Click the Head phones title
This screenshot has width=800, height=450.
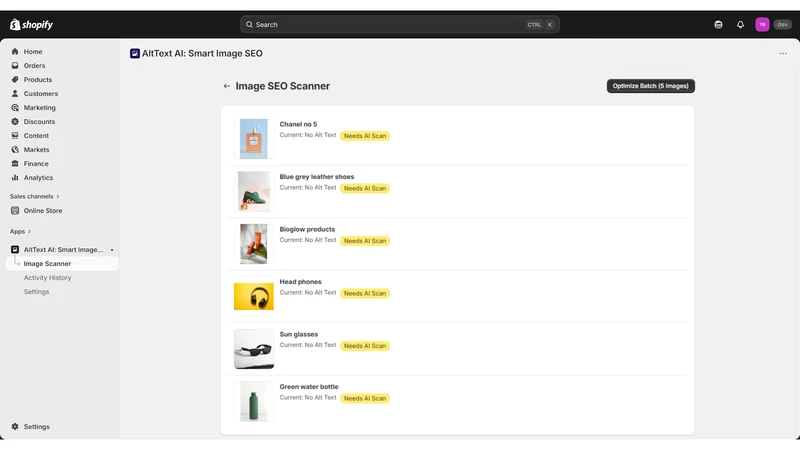coord(301,282)
